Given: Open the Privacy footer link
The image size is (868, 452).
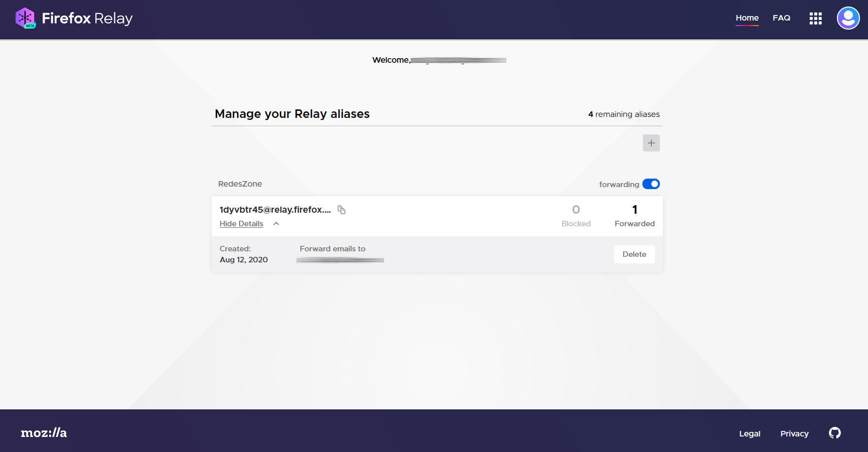Looking at the screenshot, I should pos(794,433).
